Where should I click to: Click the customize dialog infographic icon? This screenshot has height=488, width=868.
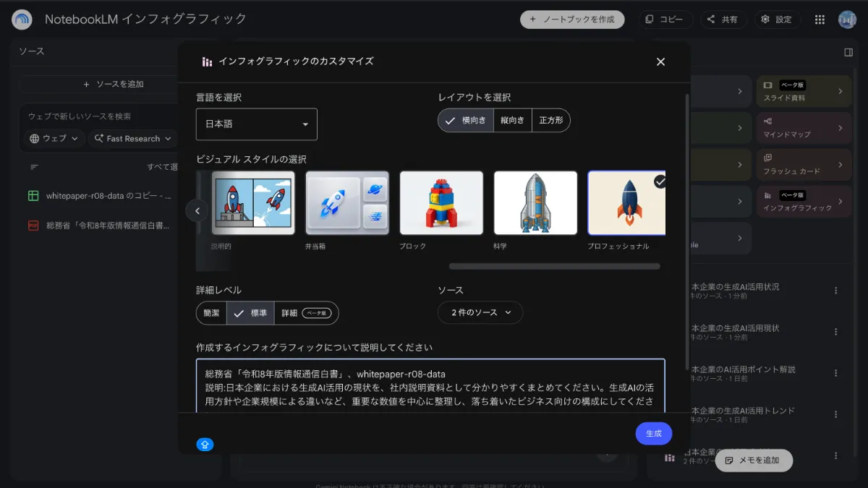tap(207, 61)
